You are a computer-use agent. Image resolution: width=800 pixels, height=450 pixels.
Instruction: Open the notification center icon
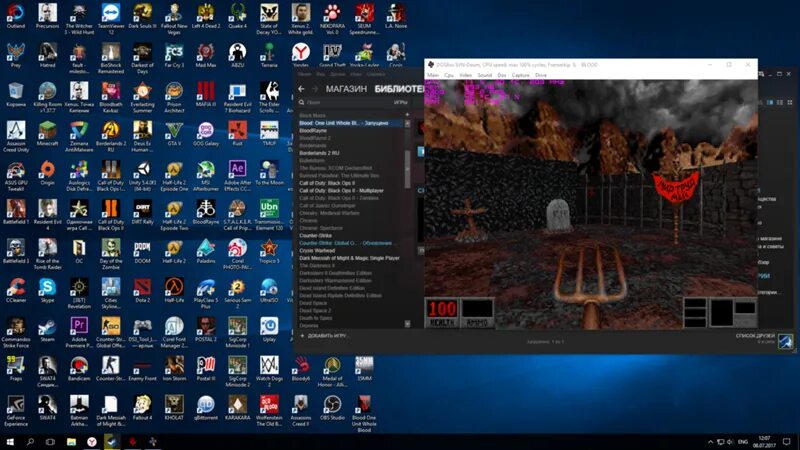tap(787, 441)
